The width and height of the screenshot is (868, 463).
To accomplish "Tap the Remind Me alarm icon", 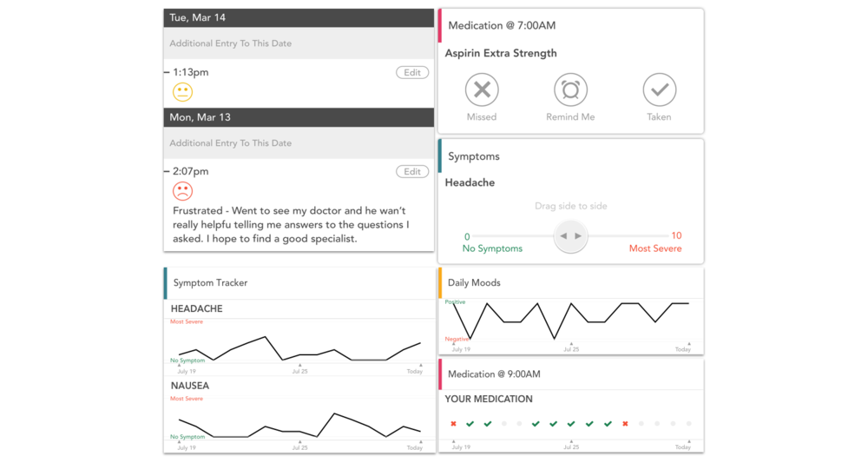I will point(570,90).
